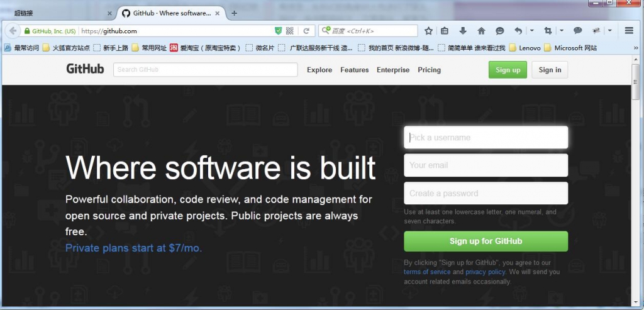Click the QR code icon in address bar
The height and width of the screenshot is (310, 644).
click(x=289, y=31)
